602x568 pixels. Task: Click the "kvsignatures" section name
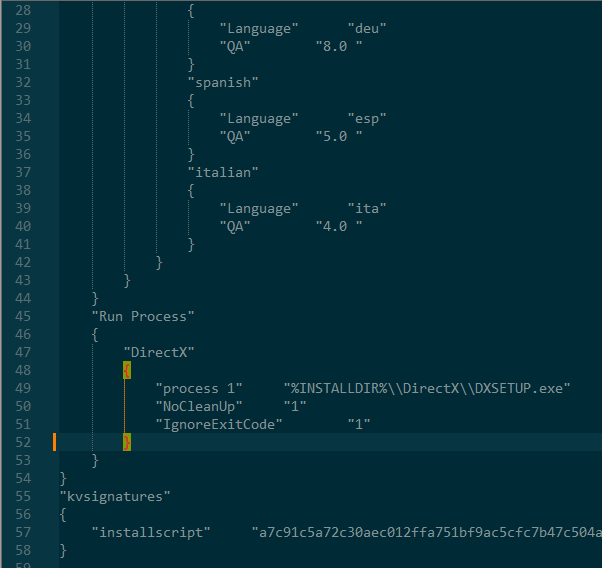115,496
